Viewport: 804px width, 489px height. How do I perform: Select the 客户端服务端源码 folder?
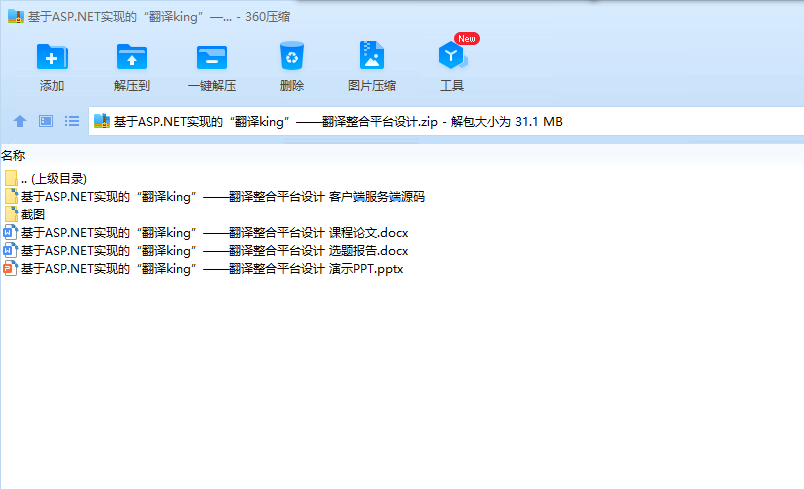[x=214, y=197]
